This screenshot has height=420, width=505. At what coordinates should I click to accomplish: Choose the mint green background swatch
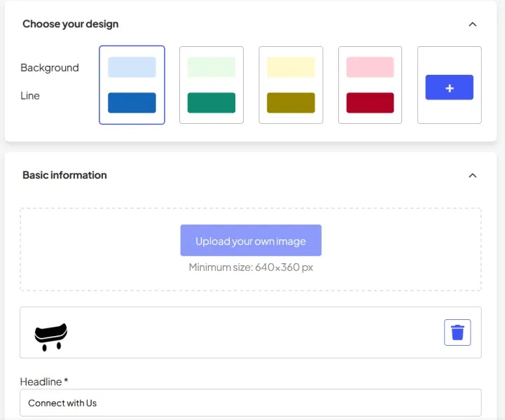tap(212, 67)
